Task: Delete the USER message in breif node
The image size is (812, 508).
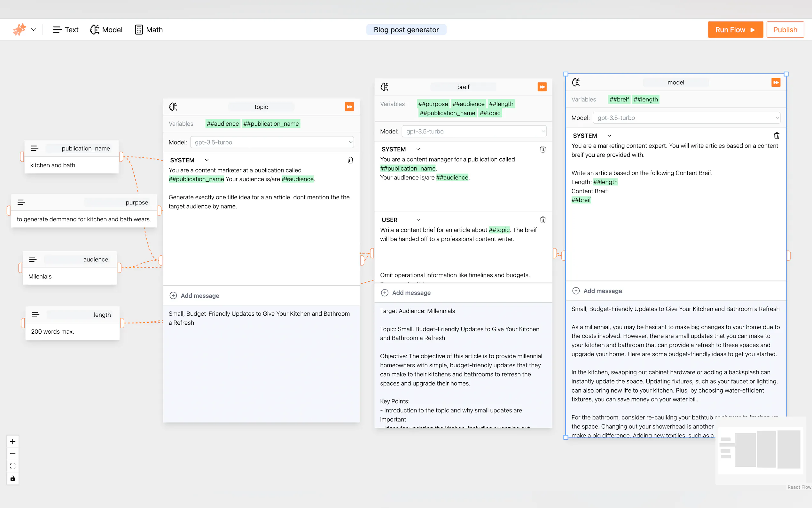Action: [x=543, y=220]
